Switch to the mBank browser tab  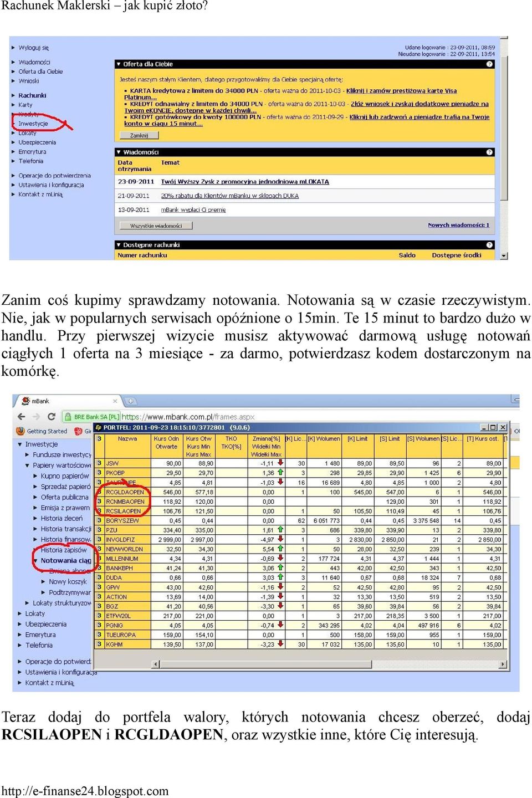click(69, 401)
